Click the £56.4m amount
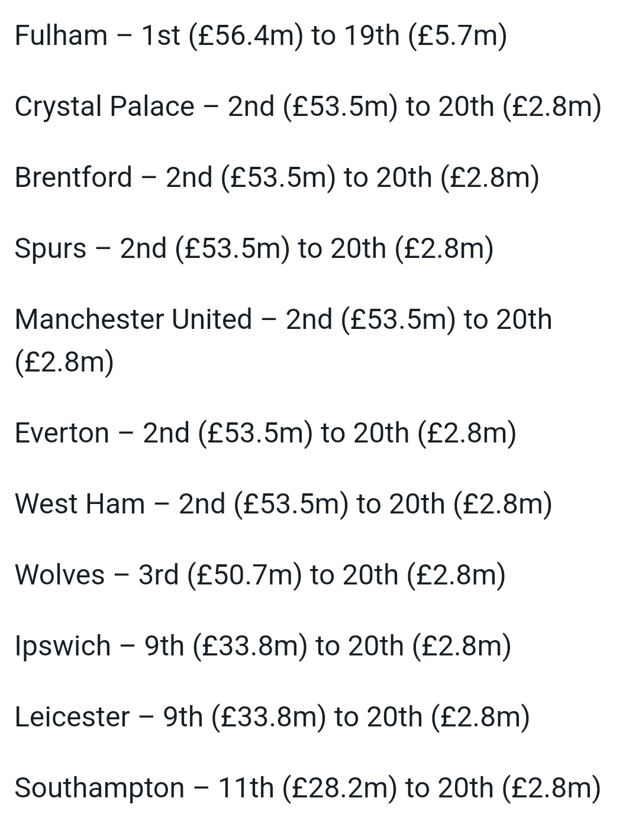This screenshot has width=639, height=840. [x=246, y=35]
